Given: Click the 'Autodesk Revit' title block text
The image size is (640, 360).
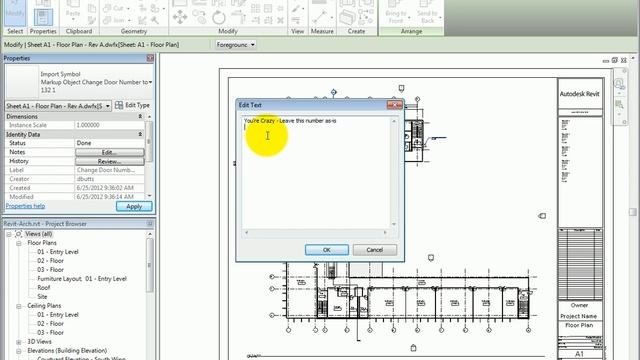Looking at the screenshot, I should click(x=579, y=94).
